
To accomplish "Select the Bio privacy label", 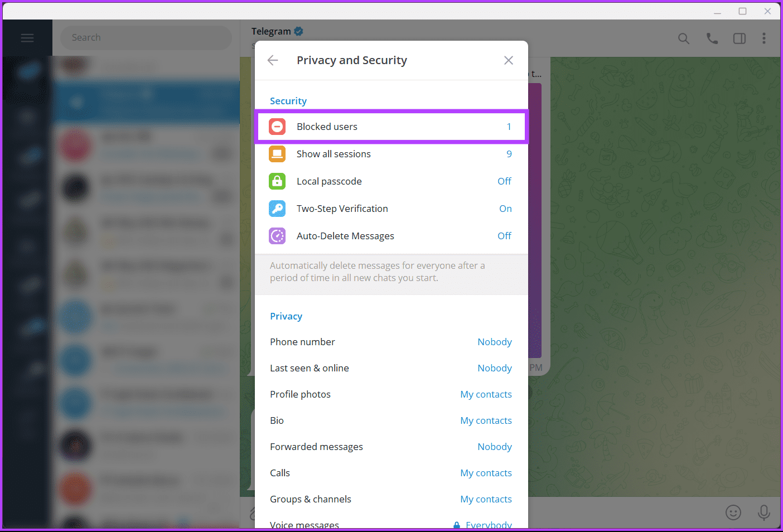I will coord(277,420).
